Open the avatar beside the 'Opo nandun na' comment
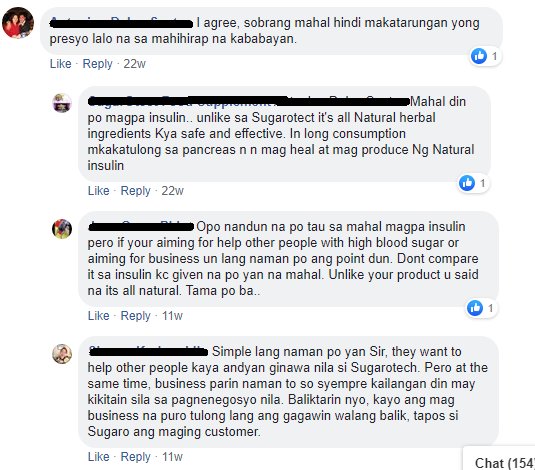The height and width of the screenshot is (470, 535). pos(62,228)
